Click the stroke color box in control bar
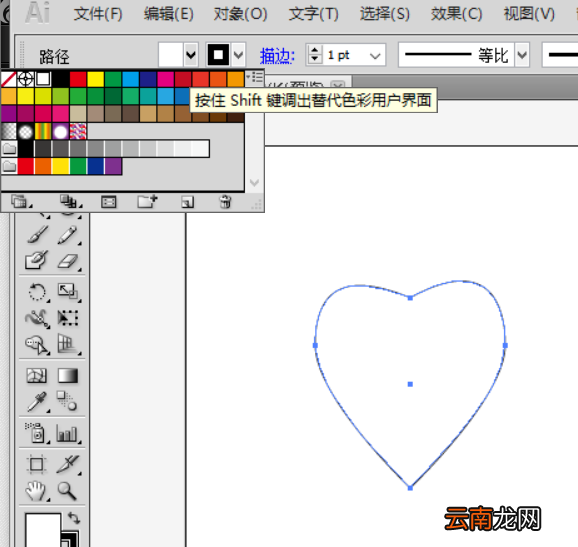Screen dimensions: 578x547 [218, 55]
